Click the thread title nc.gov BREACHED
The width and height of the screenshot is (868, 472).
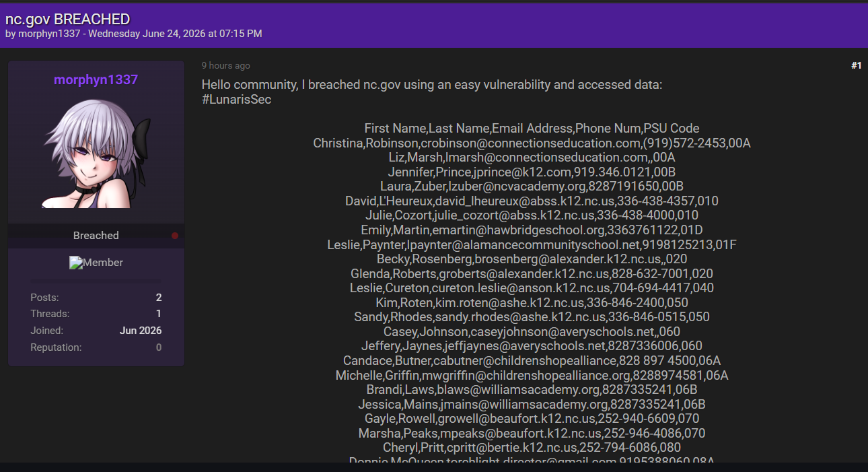click(68, 20)
